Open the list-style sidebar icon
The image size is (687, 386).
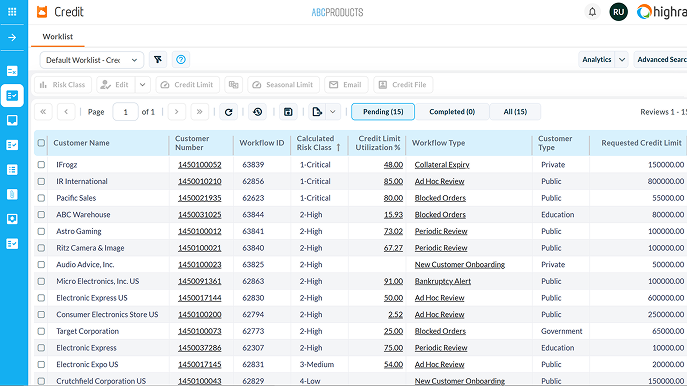coord(12,170)
